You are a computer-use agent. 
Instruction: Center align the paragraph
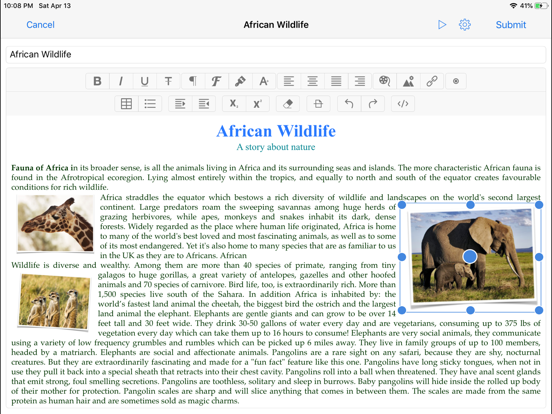(x=312, y=81)
